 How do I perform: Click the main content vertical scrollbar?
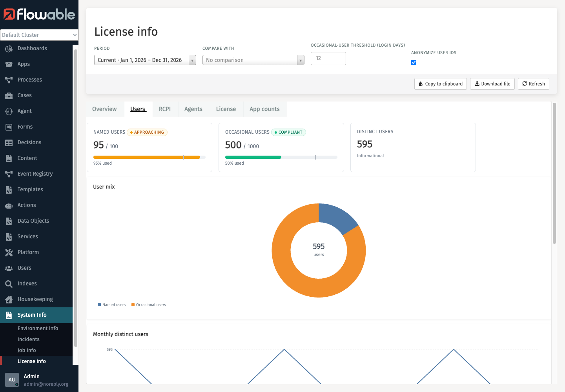[x=554, y=173]
